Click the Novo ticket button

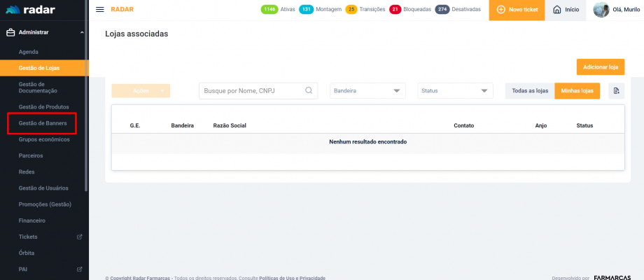point(517,10)
